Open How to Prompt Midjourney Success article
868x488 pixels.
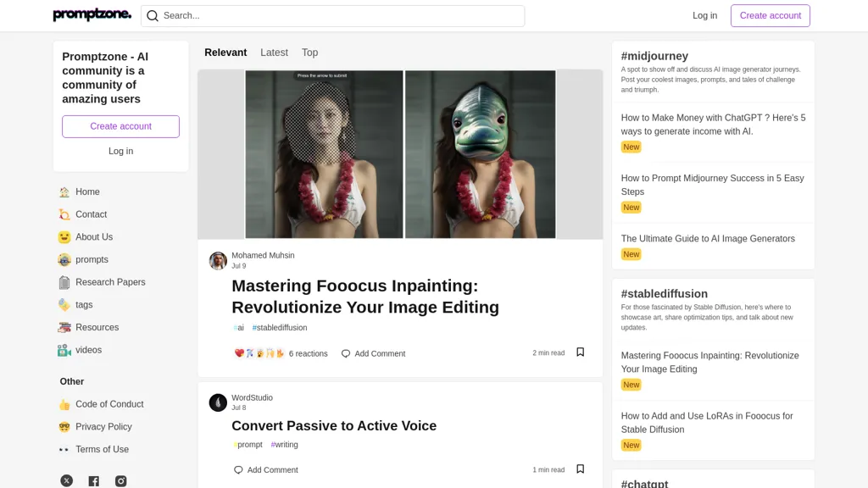712,185
